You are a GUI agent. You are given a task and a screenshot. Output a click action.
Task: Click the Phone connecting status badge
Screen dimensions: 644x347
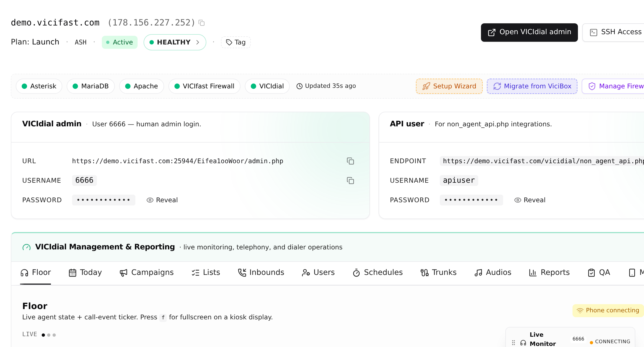click(608, 310)
